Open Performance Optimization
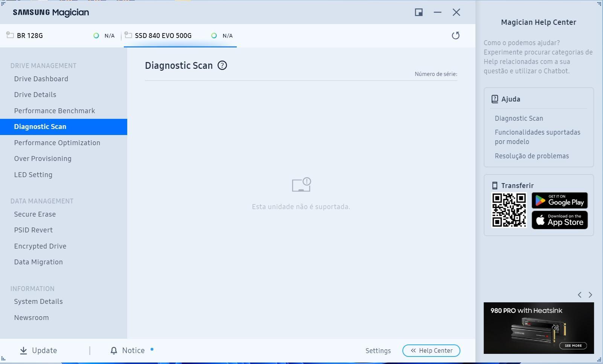 (57, 143)
